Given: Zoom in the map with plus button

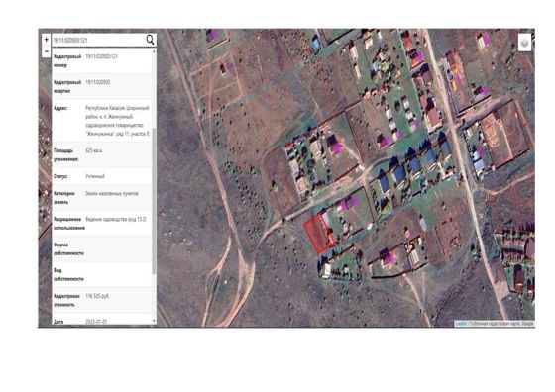Looking at the screenshot, I should tap(46, 40).
